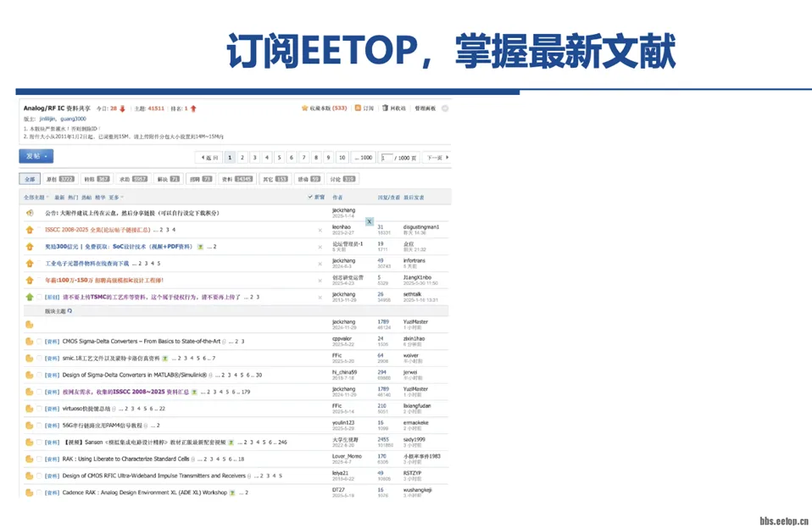Viewport: 812px width, 529px height.
Task: Tick checkbox on RAK Liberate thread
Action: click(39, 459)
